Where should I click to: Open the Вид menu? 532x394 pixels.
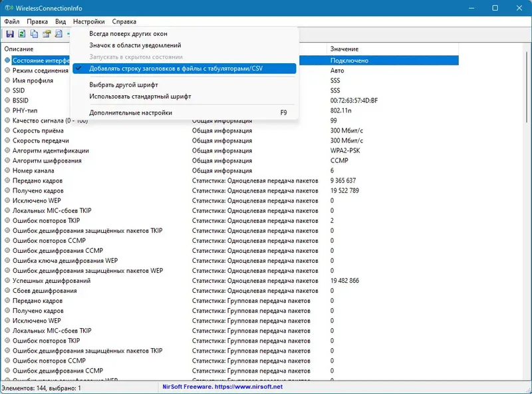pos(61,21)
